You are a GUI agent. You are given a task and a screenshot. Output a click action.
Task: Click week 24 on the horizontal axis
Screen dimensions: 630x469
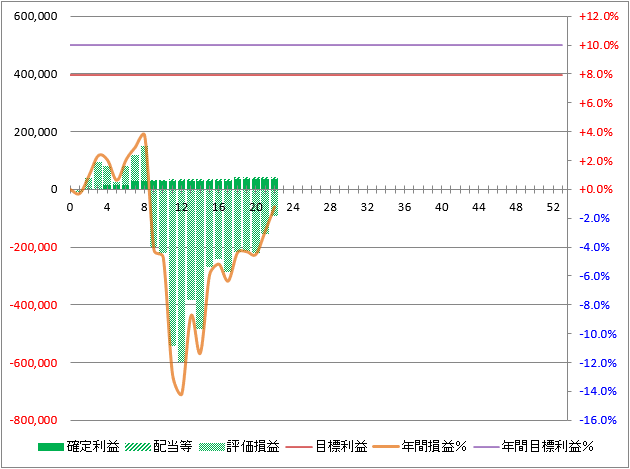[x=293, y=207]
